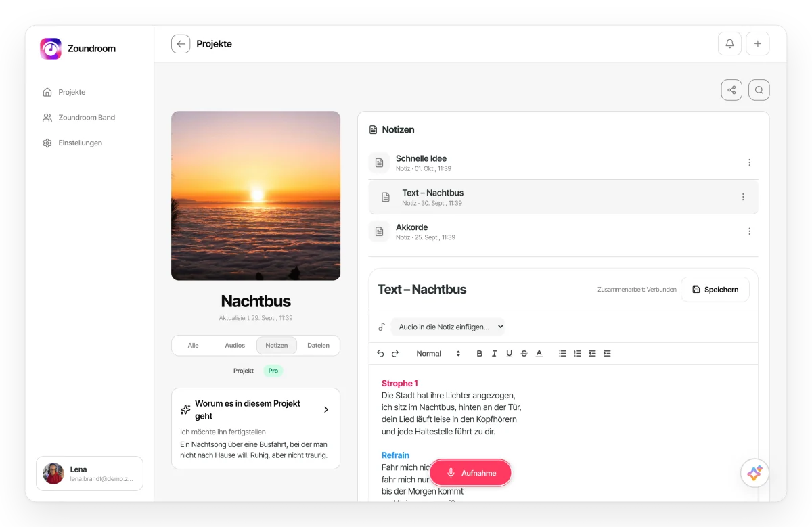Click the Pro badge
The width and height of the screenshot is (812, 527).
pyautogui.click(x=273, y=371)
